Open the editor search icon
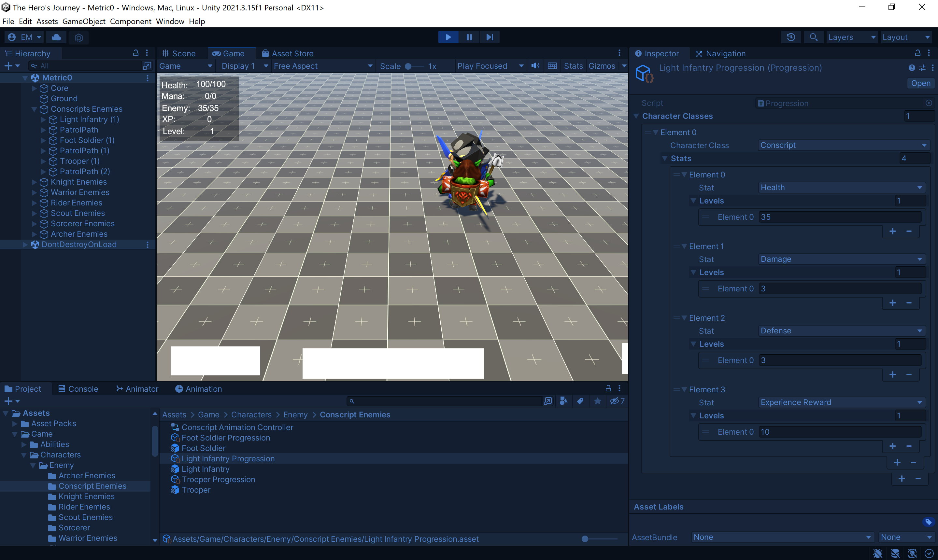 click(814, 37)
